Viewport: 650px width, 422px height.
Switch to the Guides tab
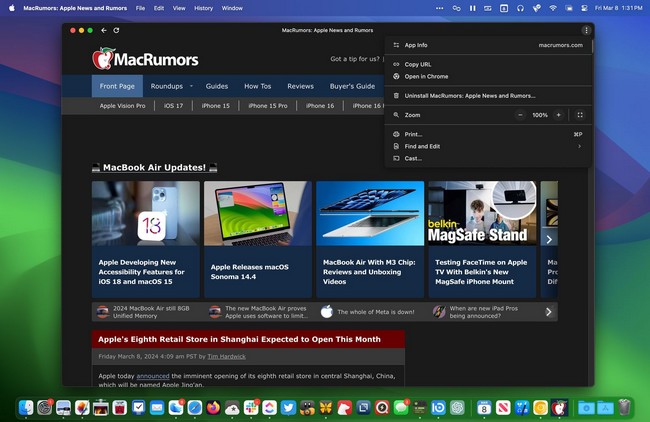217,86
